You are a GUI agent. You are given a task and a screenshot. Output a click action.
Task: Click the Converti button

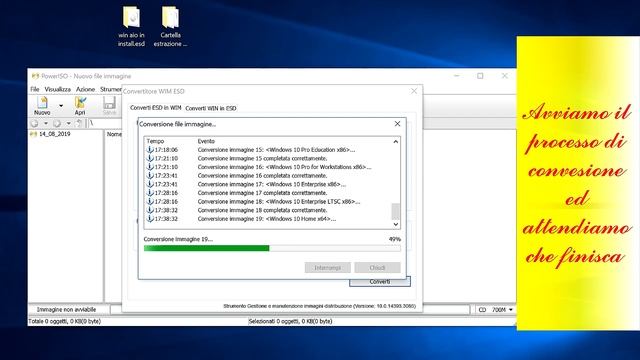(x=380, y=282)
